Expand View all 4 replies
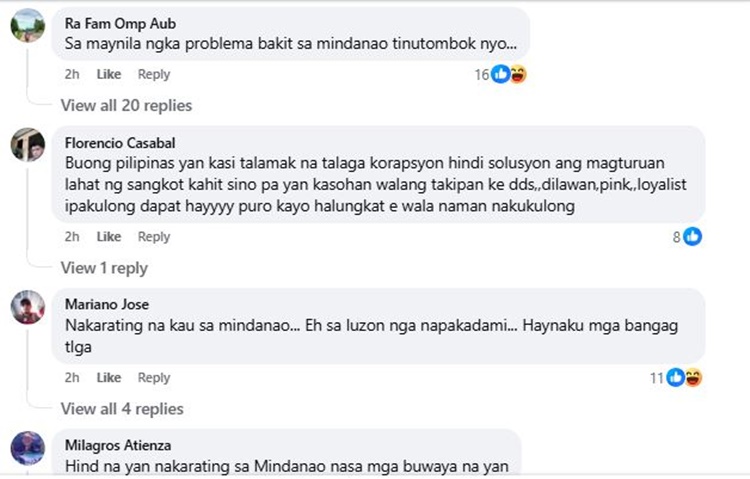750x479 pixels. pyautogui.click(x=122, y=409)
